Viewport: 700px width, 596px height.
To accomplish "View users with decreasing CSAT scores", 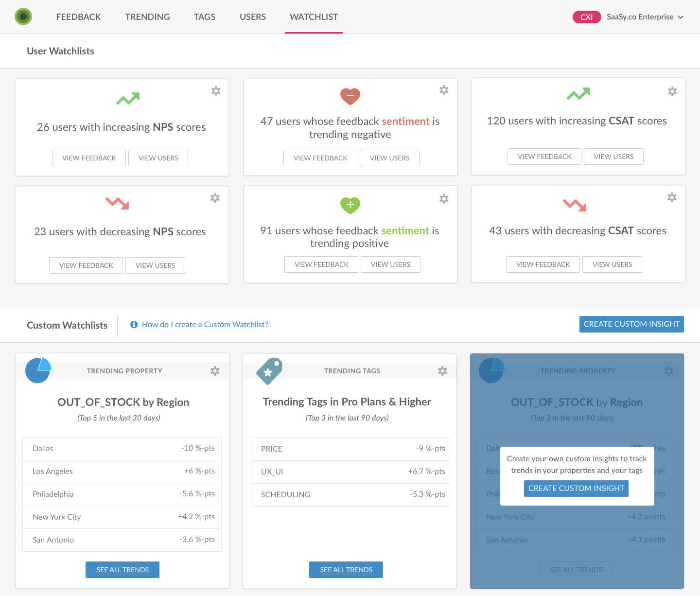I will point(612,264).
